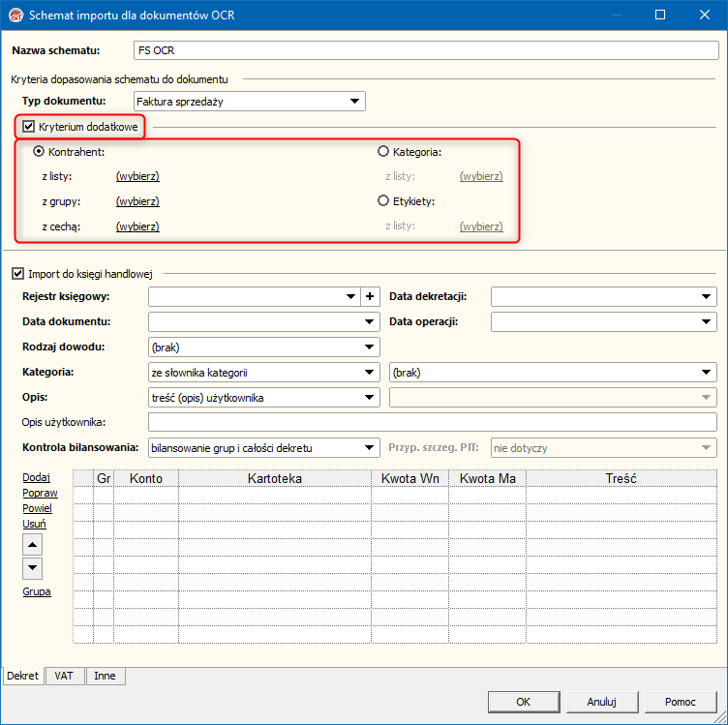Open the Typ dokumentu dropdown
Image resolution: width=728 pixels, height=725 pixels.
point(355,101)
